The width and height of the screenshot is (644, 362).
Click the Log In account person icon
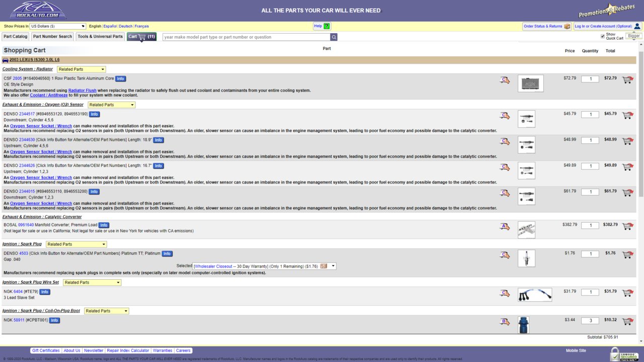coord(637,26)
